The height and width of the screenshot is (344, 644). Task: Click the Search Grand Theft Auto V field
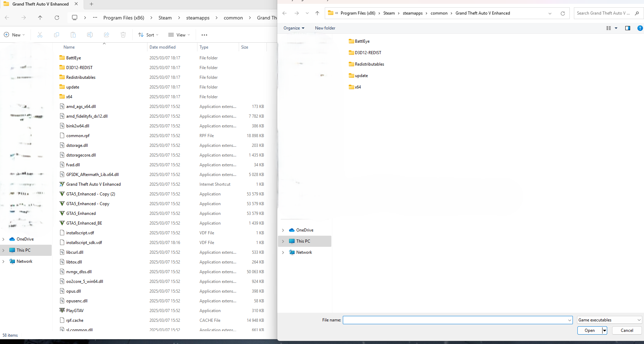coord(603,13)
